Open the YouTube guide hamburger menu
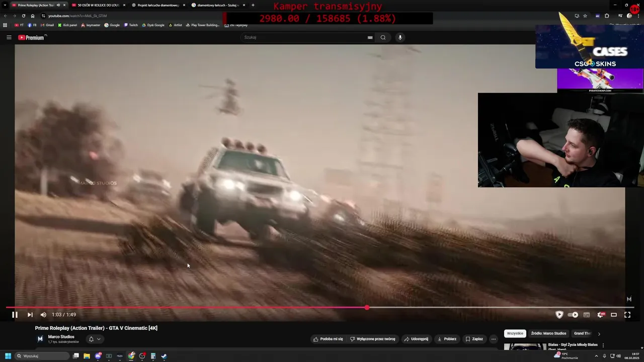 point(9,37)
